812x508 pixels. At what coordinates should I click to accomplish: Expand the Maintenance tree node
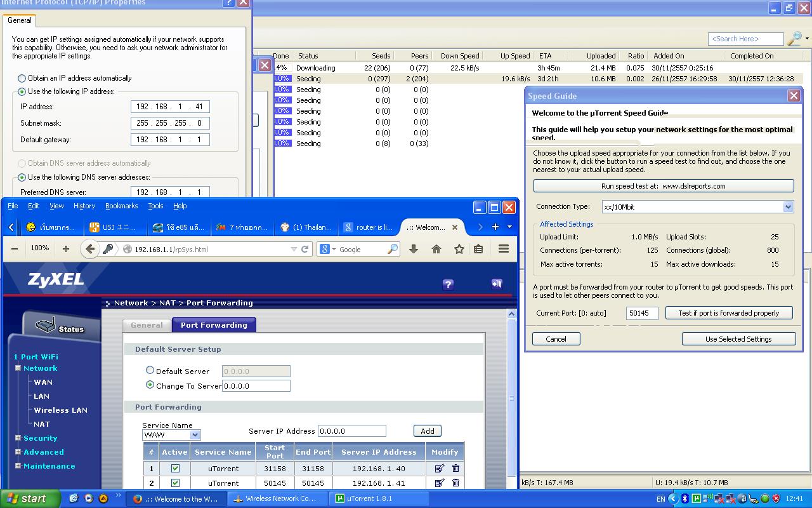point(18,465)
